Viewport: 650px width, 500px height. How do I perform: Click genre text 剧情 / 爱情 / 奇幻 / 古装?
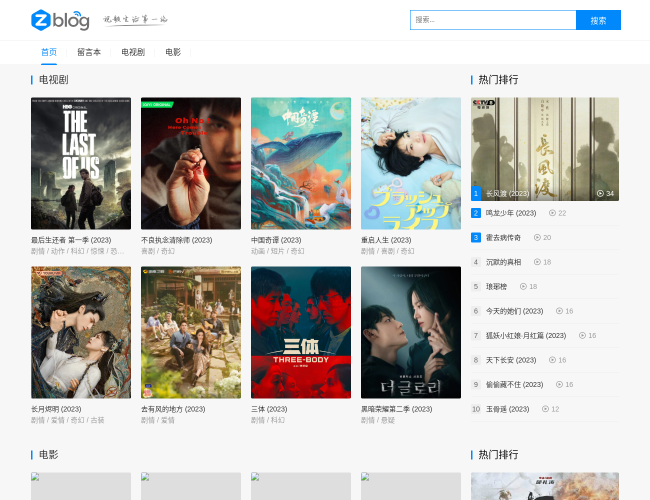68,420
